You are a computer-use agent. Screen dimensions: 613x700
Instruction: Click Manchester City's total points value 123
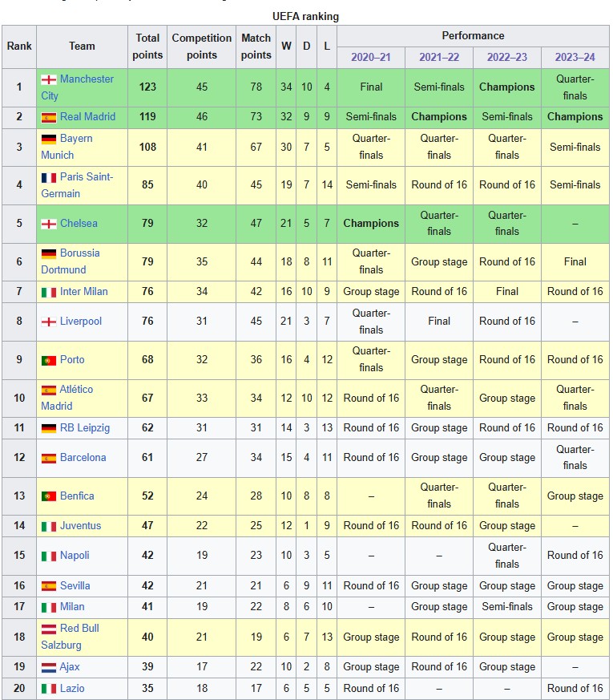tap(147, 87)
